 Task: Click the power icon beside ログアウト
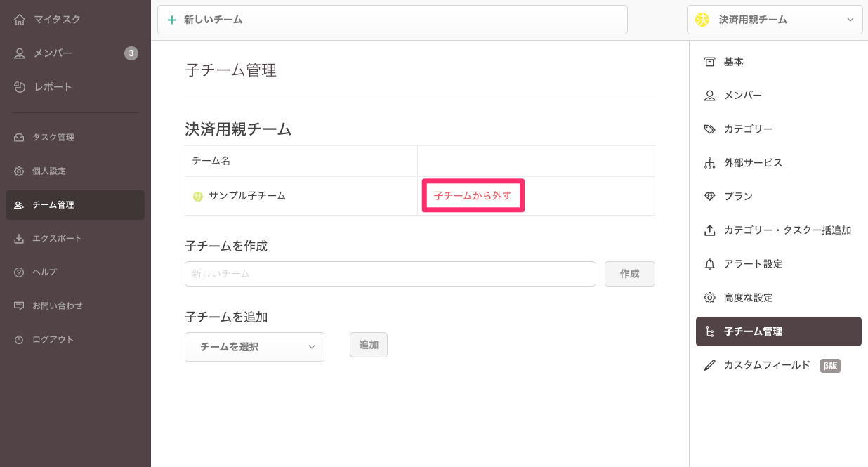[x=19, y=340]
